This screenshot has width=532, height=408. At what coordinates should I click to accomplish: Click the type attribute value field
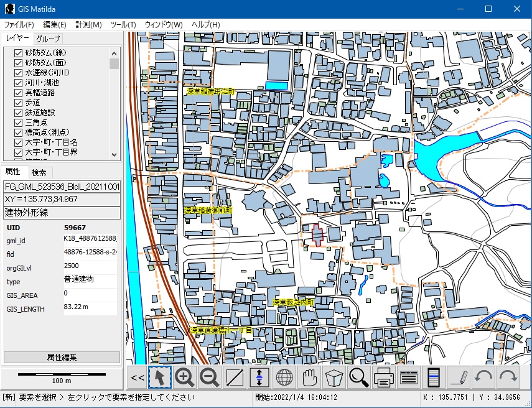[90, 280]
